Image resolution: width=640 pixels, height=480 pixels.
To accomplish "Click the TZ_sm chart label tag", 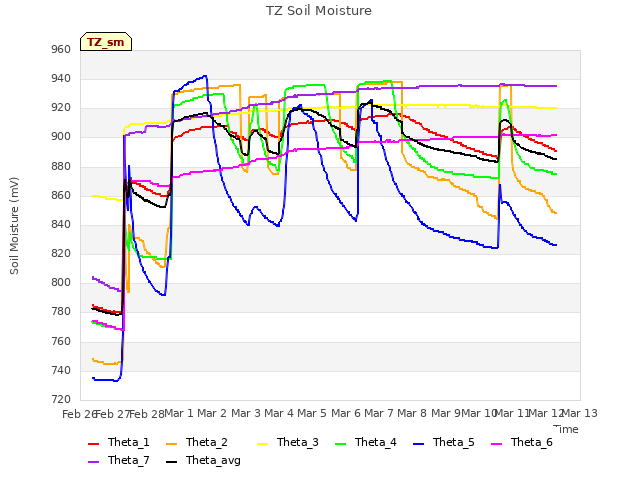I will coord(106,42).
